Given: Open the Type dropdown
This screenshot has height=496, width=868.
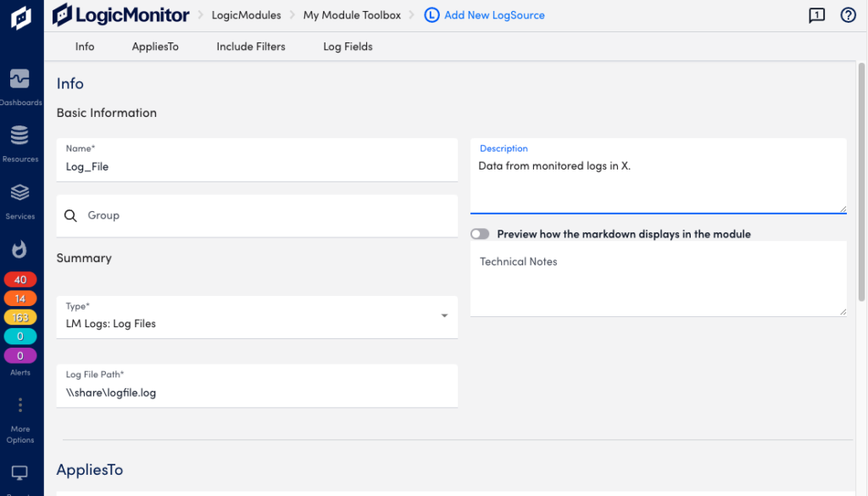Looking at the screenshot, I should (x=257, y=317).
